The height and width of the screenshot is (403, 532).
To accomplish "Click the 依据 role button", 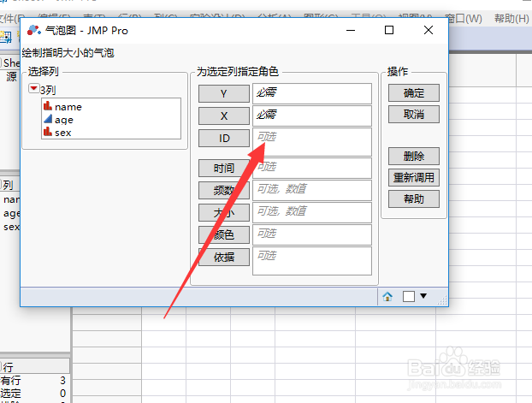I will tap(223, 257).
